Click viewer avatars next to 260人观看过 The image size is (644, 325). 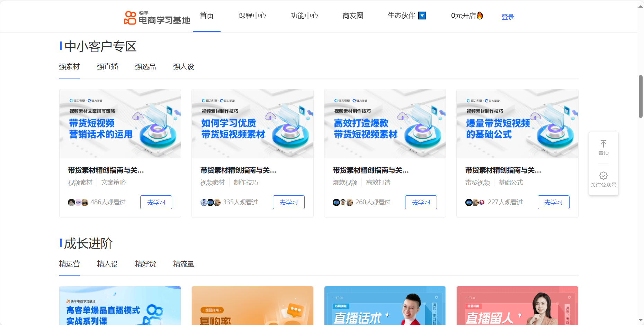click(x=343, y=202)
